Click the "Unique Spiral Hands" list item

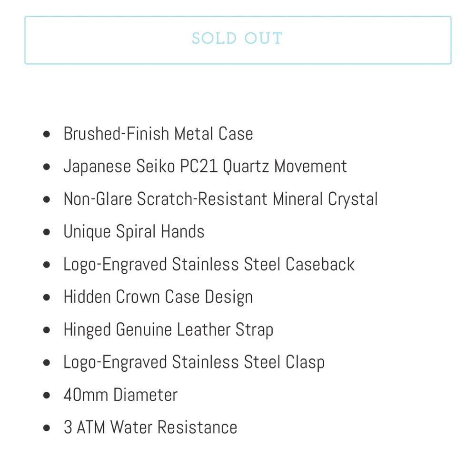tap(134, 232)
